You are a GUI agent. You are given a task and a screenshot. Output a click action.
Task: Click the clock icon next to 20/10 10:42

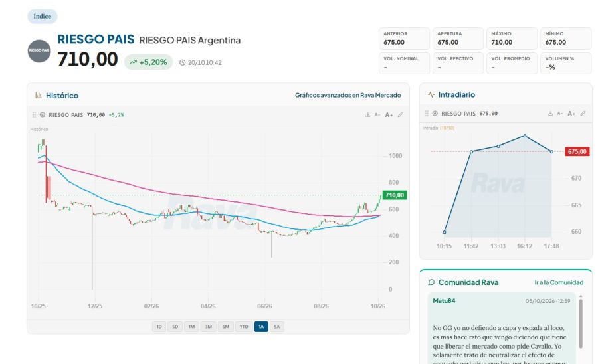(182, 62)
